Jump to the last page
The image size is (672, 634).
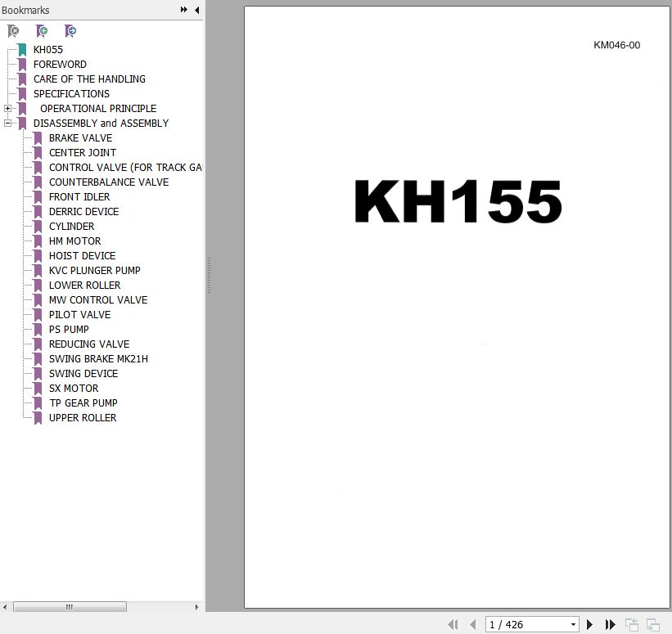point(611,624)
